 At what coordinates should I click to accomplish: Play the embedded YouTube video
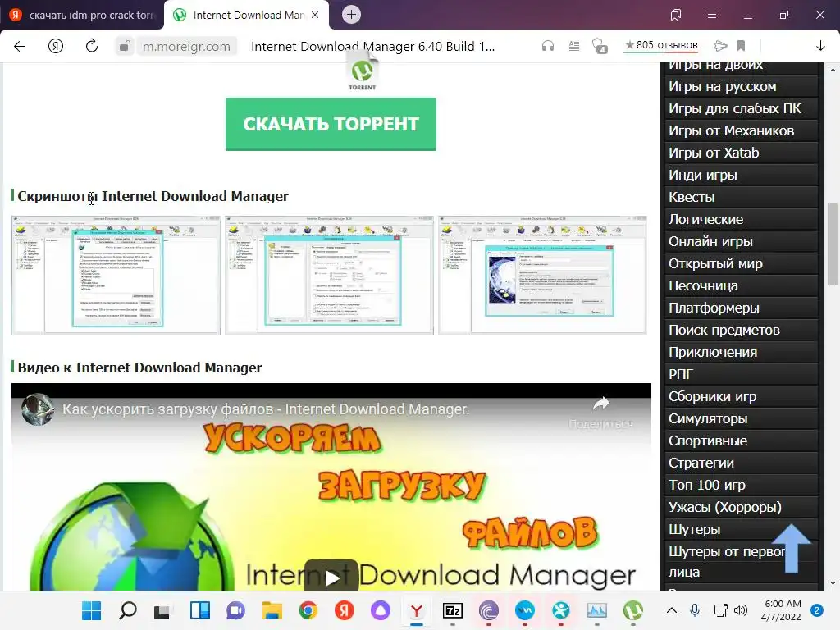[x=331, y=577]
